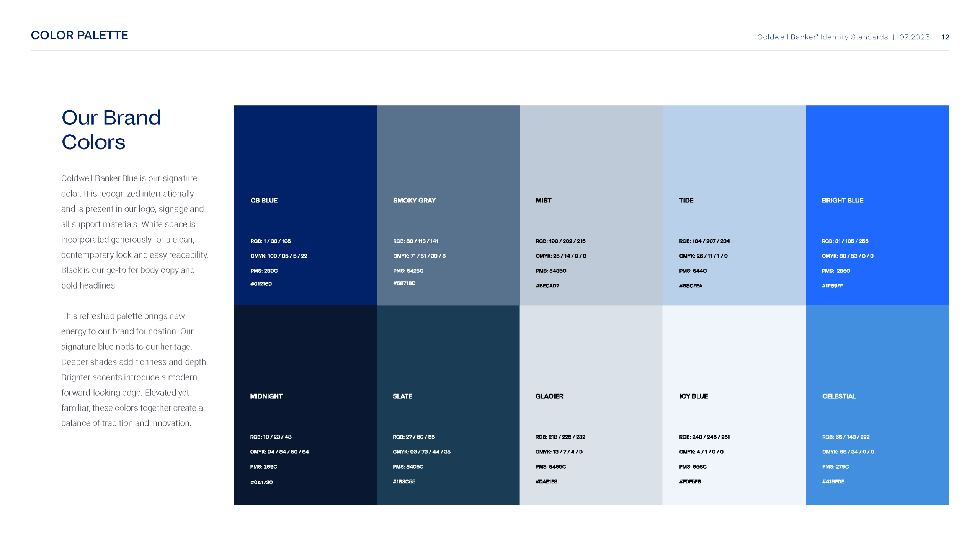Click the paragraph starting 'This refreshed palette'
This screenshot has width=980, height=551.
coord(134,369)
